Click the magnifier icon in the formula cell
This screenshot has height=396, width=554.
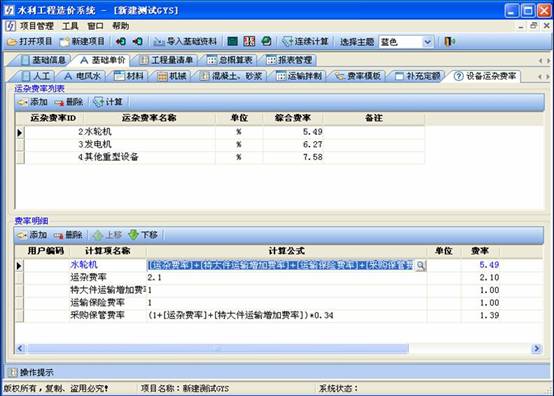[420, 265]
